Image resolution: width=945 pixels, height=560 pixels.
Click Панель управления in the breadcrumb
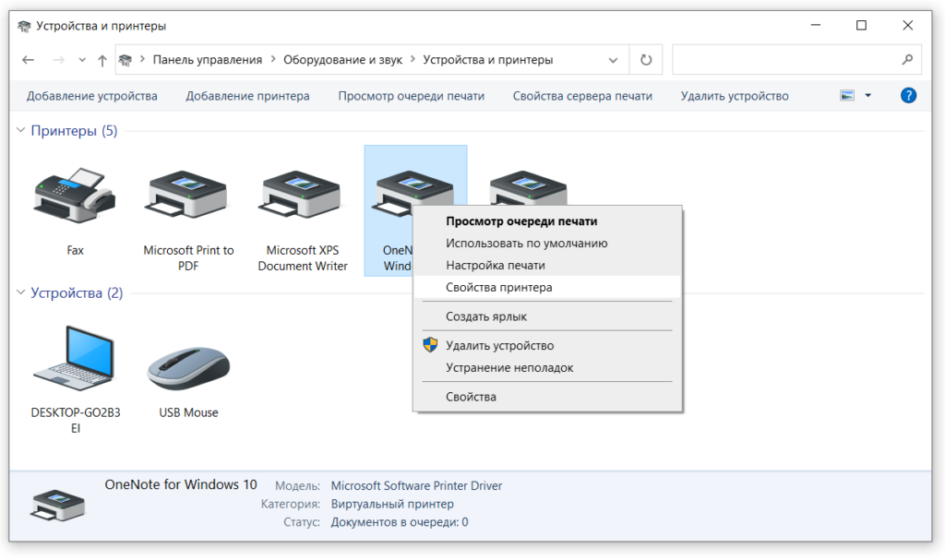pos(208,60)
